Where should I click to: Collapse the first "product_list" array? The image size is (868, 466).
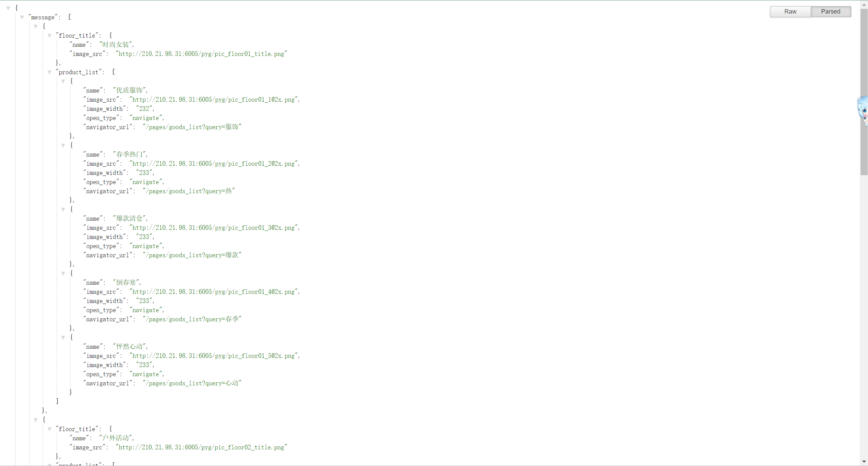coord(50,72)
